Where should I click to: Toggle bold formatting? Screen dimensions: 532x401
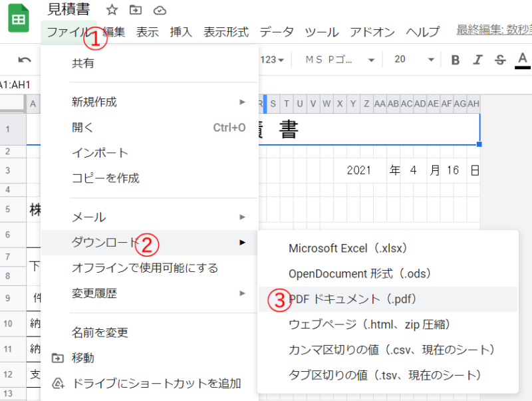click(456, 60)
